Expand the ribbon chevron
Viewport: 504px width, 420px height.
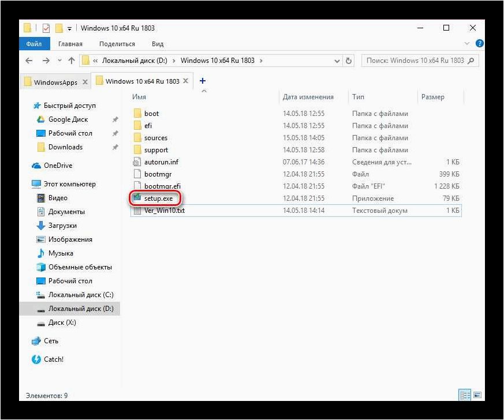click(x=466, y=43)
